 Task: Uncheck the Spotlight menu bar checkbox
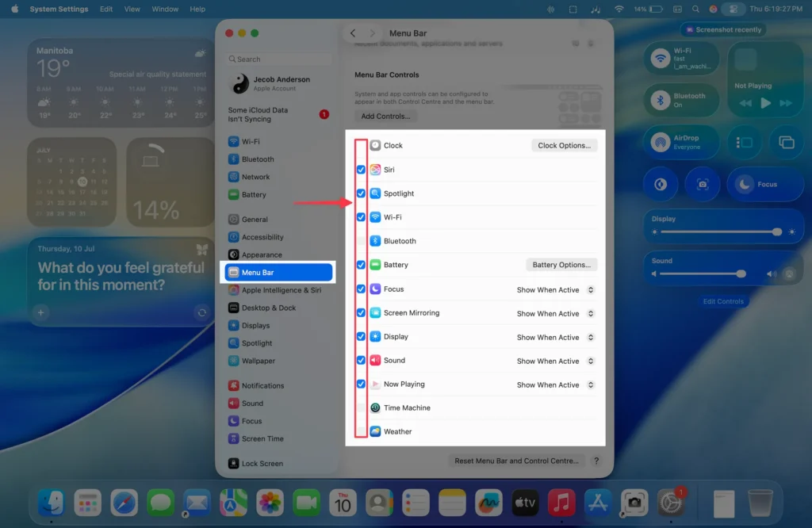(361, 193)
